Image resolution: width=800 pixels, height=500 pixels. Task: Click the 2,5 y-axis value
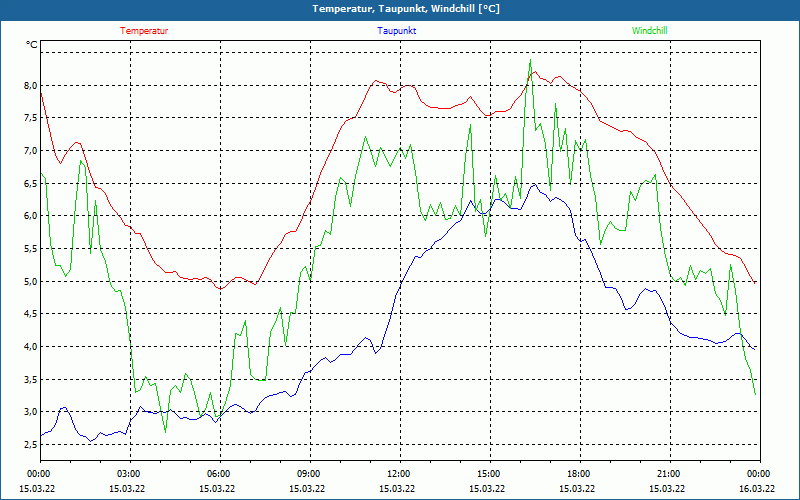(x=31, y=444)
